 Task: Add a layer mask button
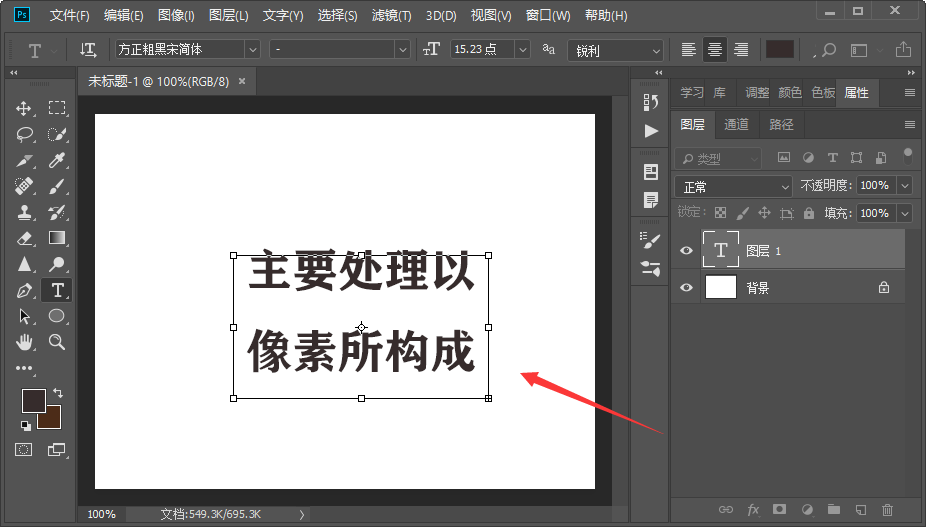[780, 509]
